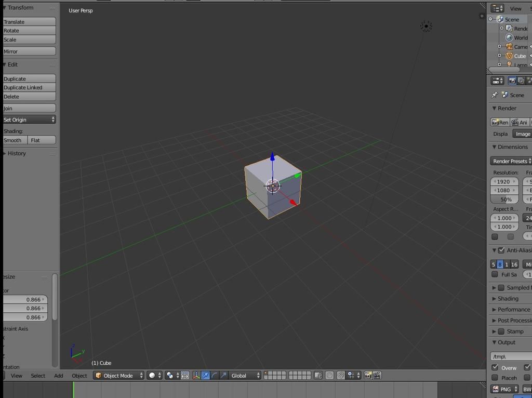Image resolution: width=532 pixels, height=398 pixels.
Task: Toggle the Border checkbox under Aspect Ratio
Action: pos(495,236)
